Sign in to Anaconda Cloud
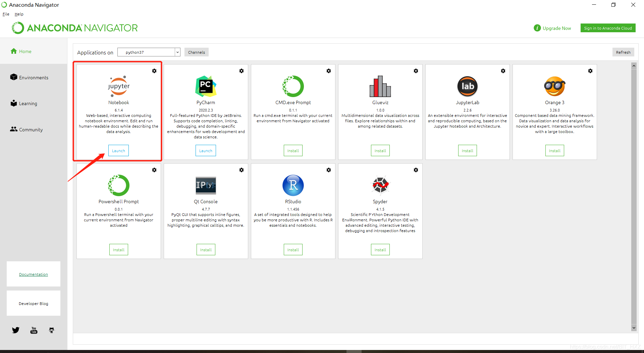Viewport: 644px width, 353px height. 608,28
